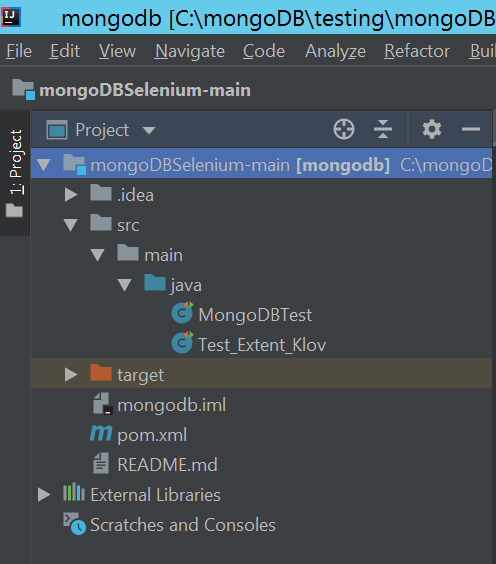496x564 pixels.
Task: Open the Navigate menu
Action: click(x=190, y=51)
